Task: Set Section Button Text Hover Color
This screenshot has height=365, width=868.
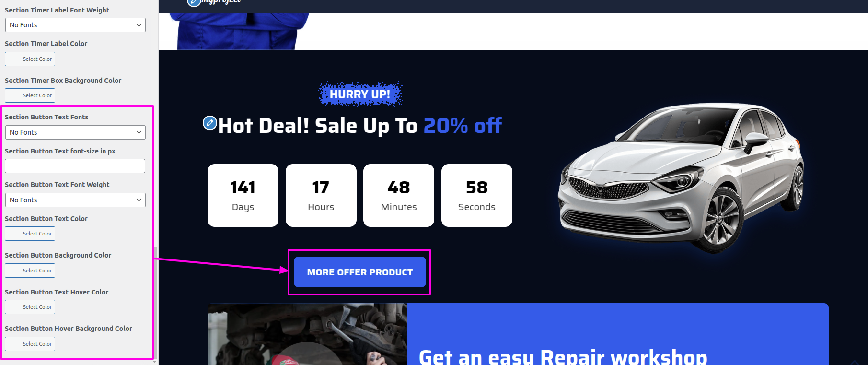Action: click(30, 307)
